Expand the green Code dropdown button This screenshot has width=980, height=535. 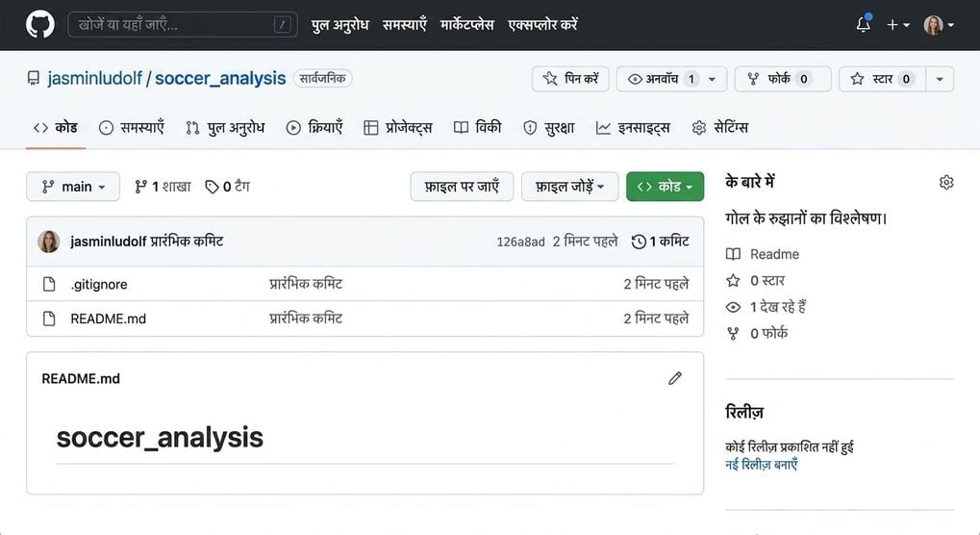[665, 187]
